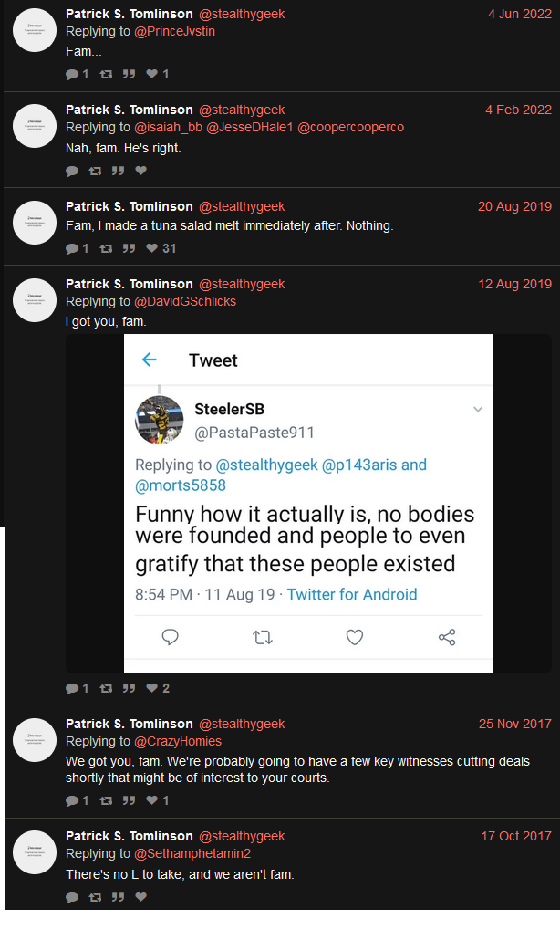This screenshot has width=560, height=929.
Task: Open @coopercooperco mention link
Action: (x=350, y=128)
